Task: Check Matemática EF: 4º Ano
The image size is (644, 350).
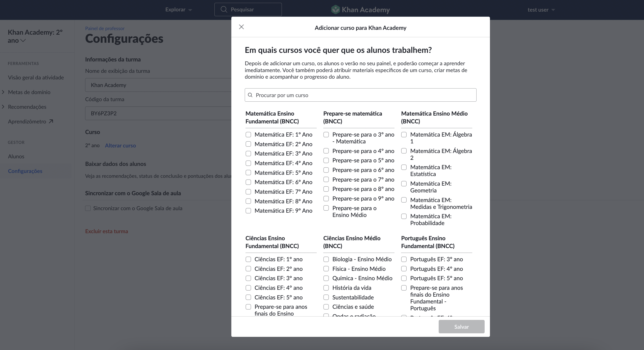Action: 248,163
